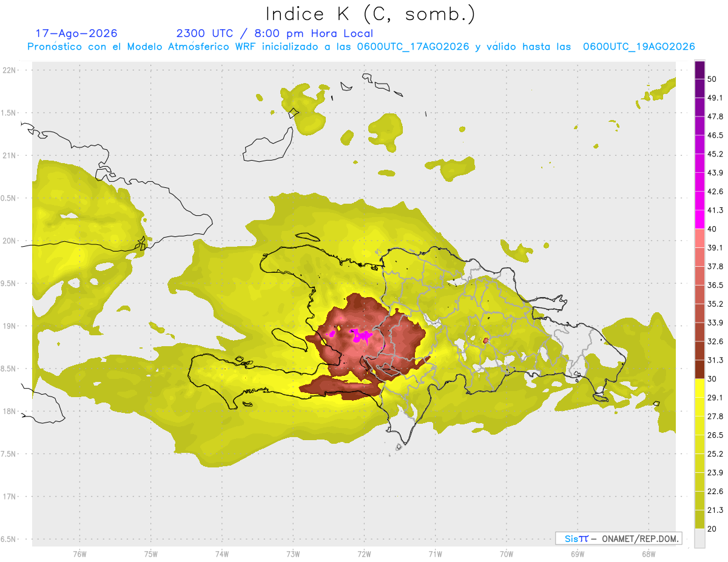Screen dimensions: 728x562
Task: Click the "76W" longitude axis label
Action: point(79,554)
